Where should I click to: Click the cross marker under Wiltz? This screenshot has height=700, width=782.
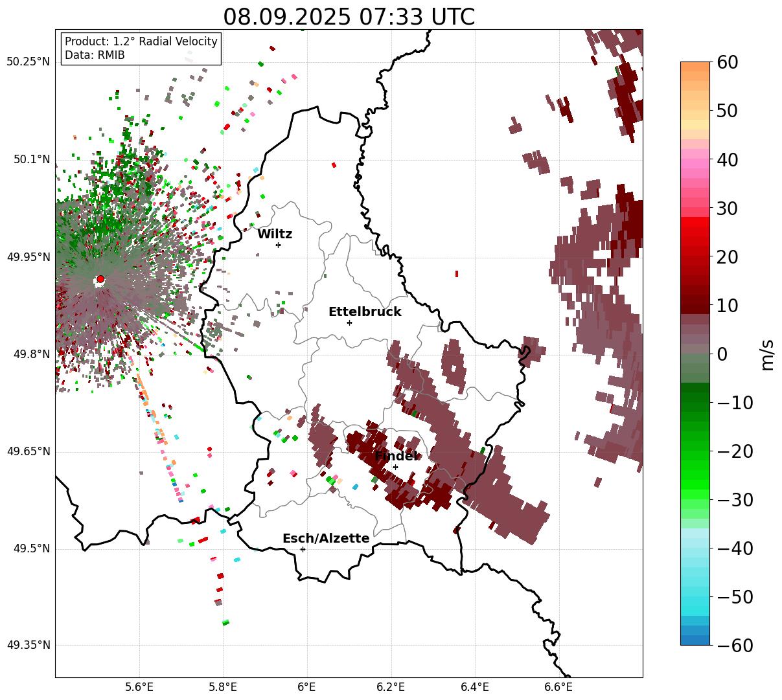278,245
